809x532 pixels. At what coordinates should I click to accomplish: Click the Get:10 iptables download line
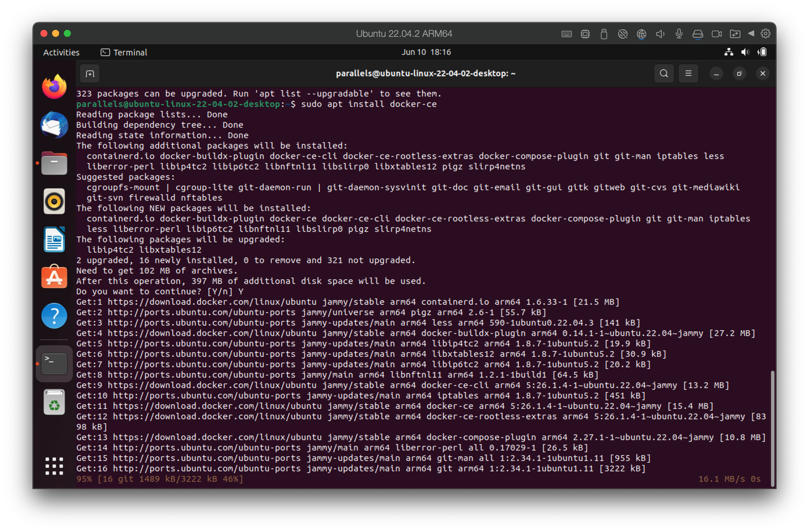pyautogui.click(x=361, y=396)
